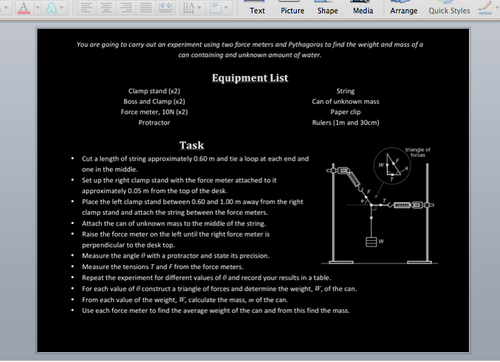
Task: Center the text alignment
Action: pyautogui.click(x=106, y=7)
